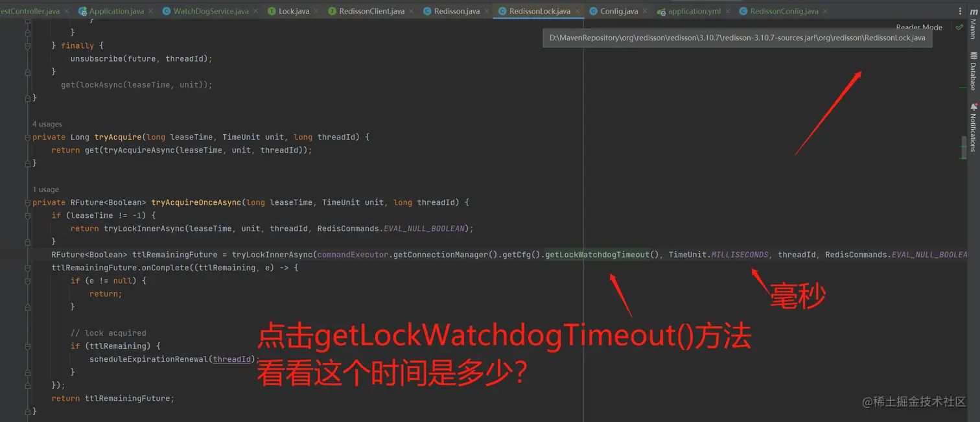The width and height of the screenshot is (980, 422).
Task: Close the application.yml tab
Action: click(727, 12)
